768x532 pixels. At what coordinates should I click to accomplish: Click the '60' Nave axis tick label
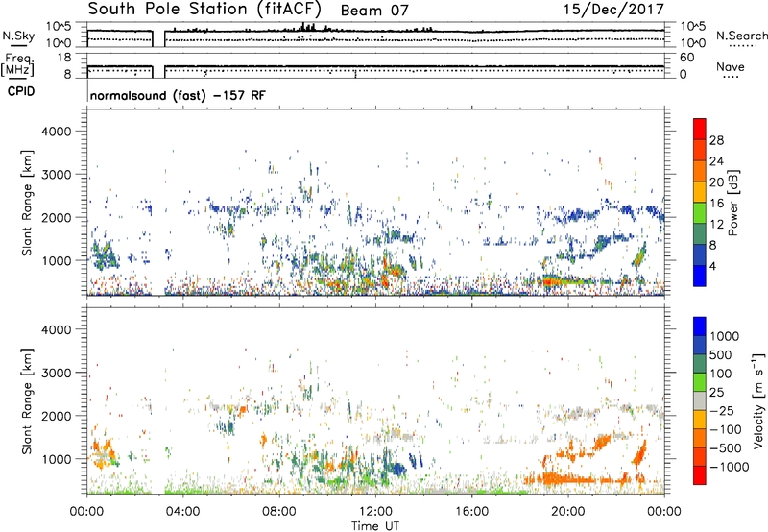[x=686, y=58]
